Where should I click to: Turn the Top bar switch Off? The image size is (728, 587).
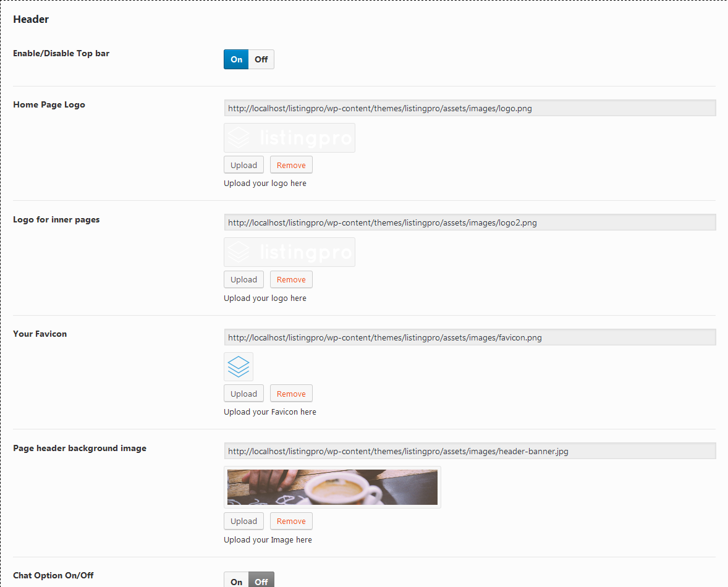[261, 59]
